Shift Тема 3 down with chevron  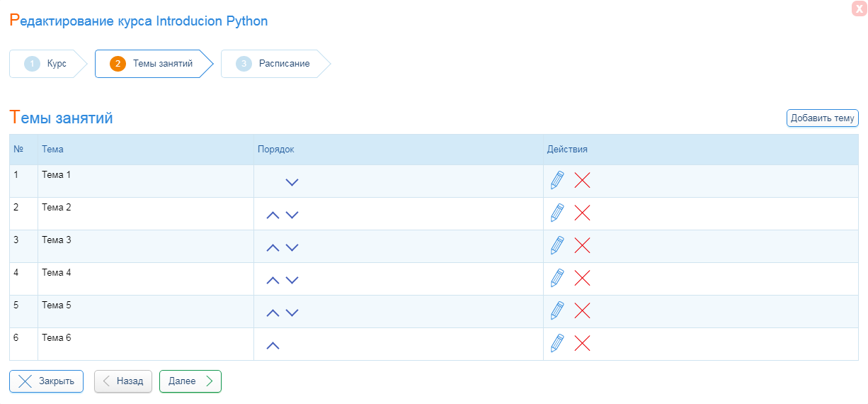coord(292,247)
